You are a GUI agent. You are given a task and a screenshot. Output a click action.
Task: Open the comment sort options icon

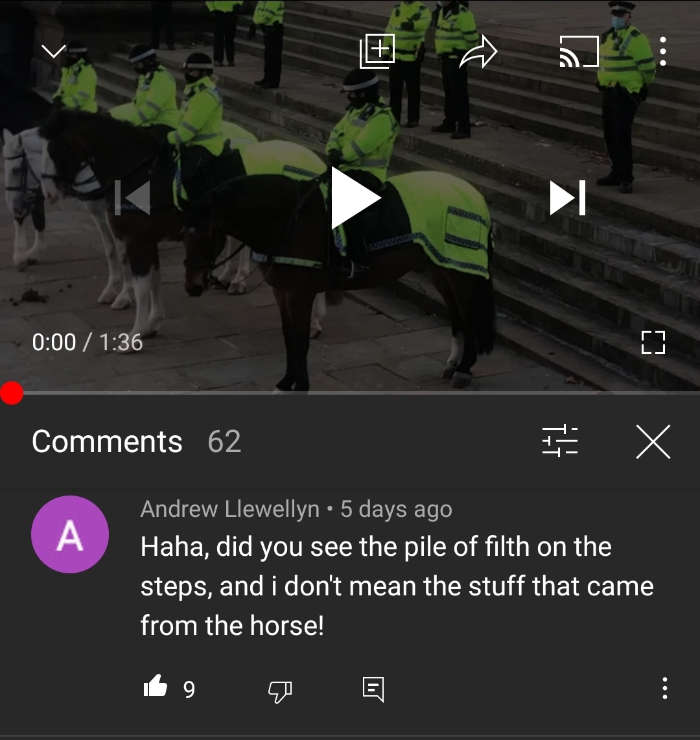560,441
